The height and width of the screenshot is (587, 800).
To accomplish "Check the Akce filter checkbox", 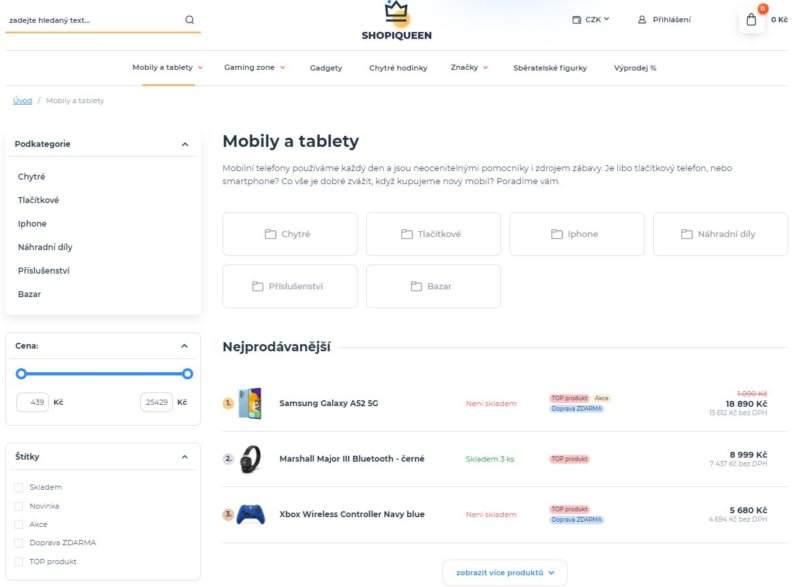I will [x=19, y=525].
